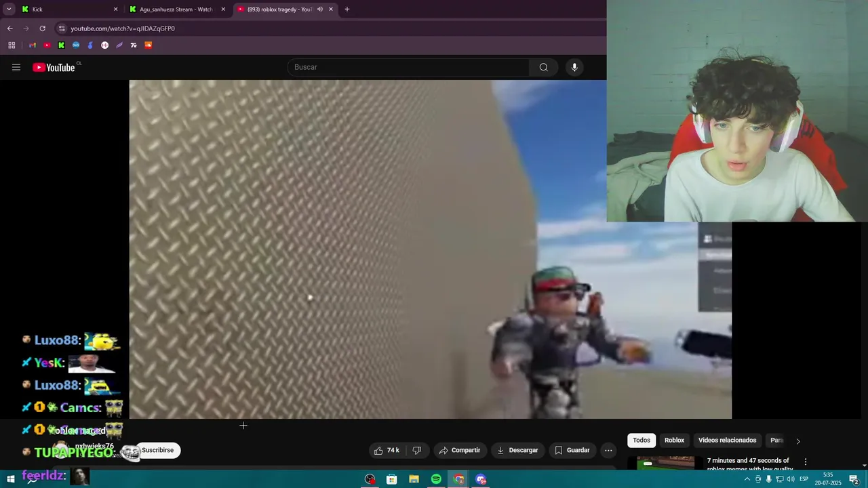868x488 pixels.
Task: Open clock showing 5:35 date 20-07-2025
Action: click(828, 479)
